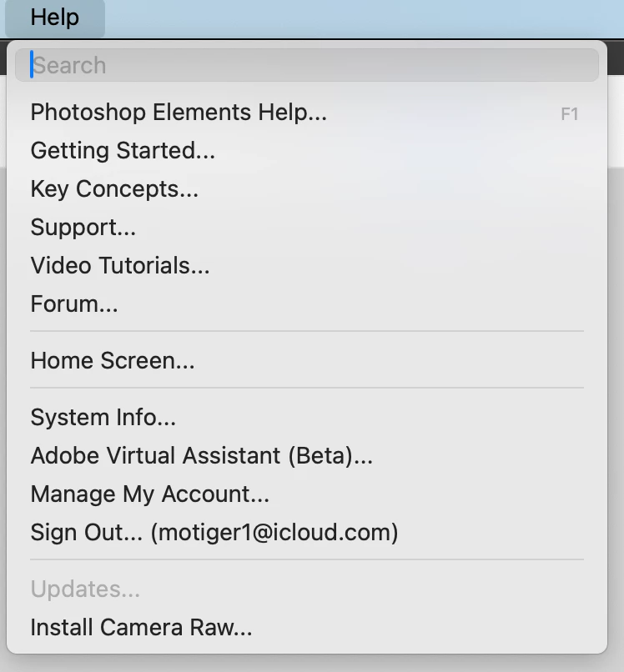Focus the Help menu Search field
This screenshot has width=624, height=672.
click(x=307, y=65)
